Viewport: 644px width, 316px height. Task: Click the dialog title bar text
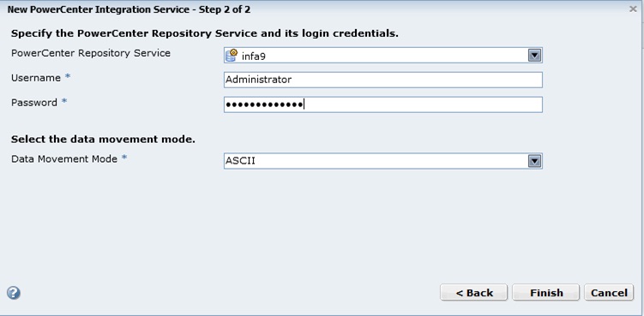(x=129, y=9)
